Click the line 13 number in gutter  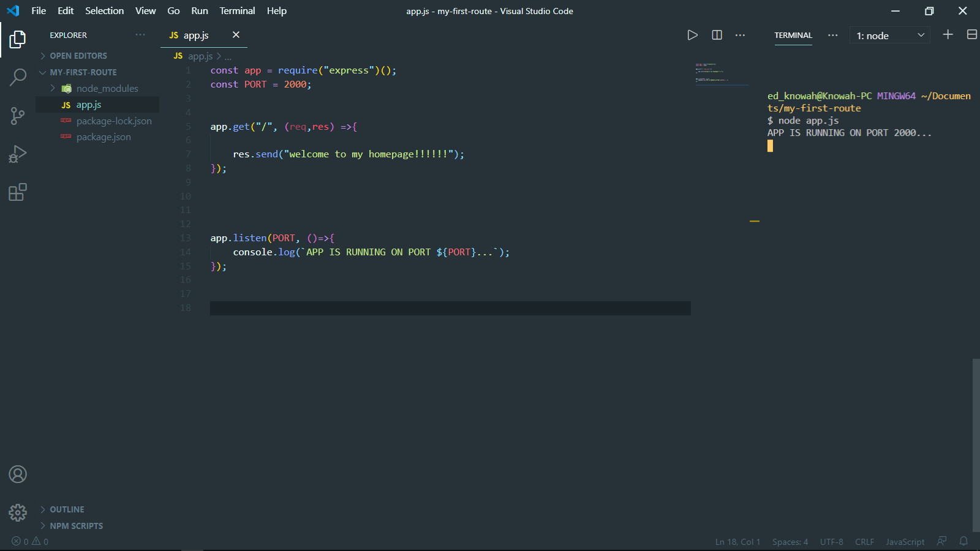point(186,238)
